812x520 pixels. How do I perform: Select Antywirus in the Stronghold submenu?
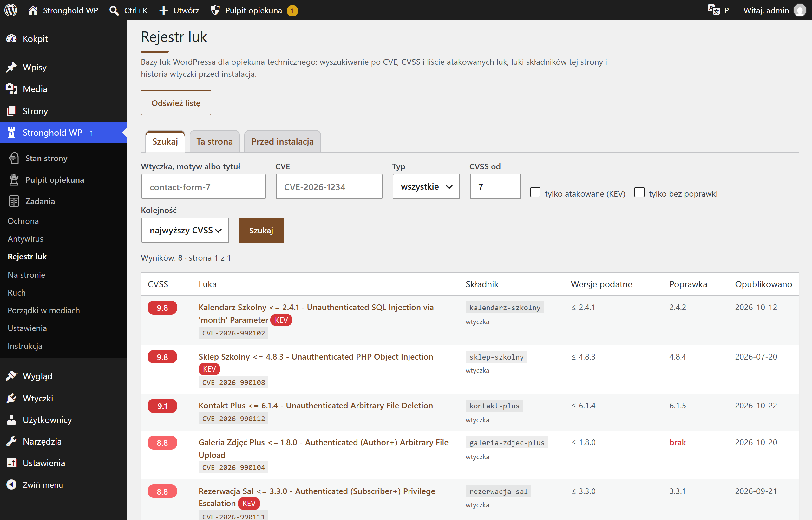26,239
